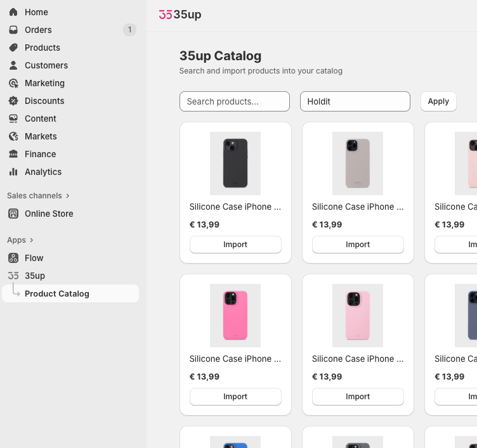Open the Holdit brand filter box

(x=355, y=101)
